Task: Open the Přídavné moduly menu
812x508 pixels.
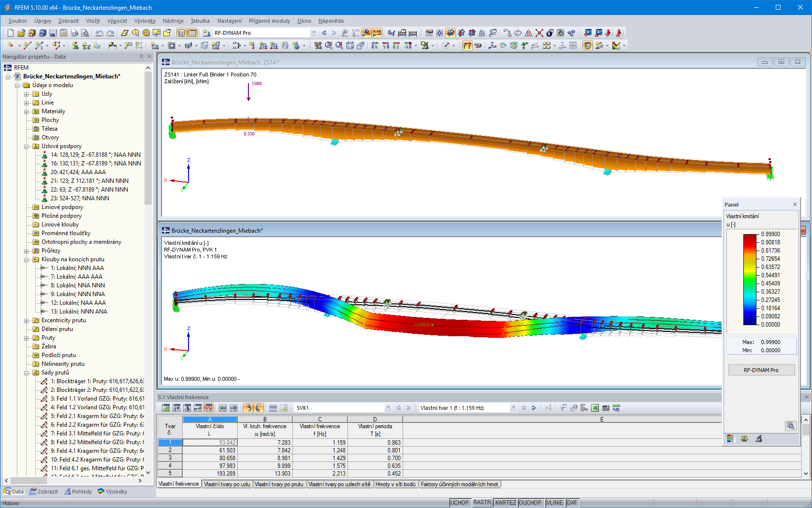Action: [270, 21]
